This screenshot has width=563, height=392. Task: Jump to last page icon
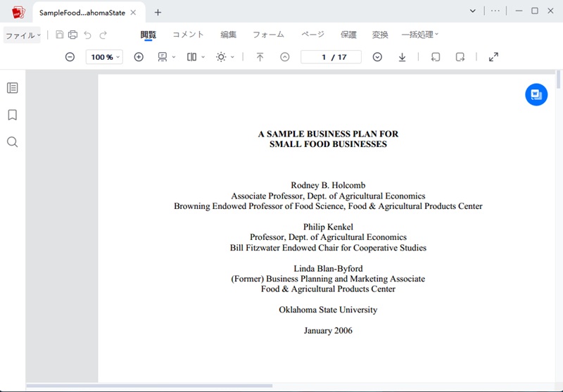pyautogui.click(x=402, y=57)
